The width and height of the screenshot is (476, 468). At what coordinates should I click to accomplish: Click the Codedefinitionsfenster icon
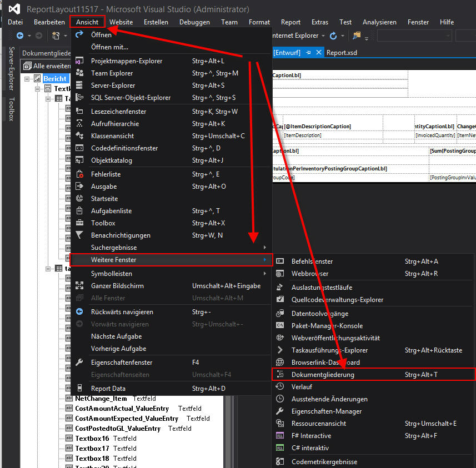coord(79,148)
